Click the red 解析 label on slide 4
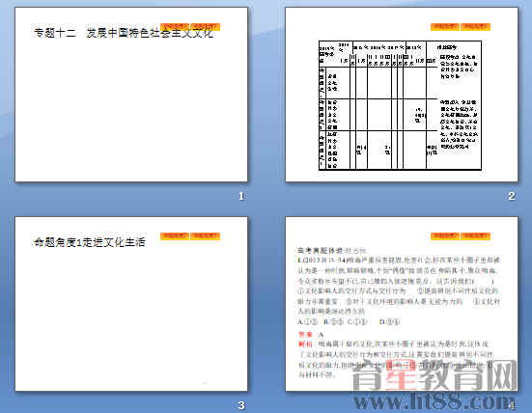Viewport: 532px width, 413px height. 305,344
